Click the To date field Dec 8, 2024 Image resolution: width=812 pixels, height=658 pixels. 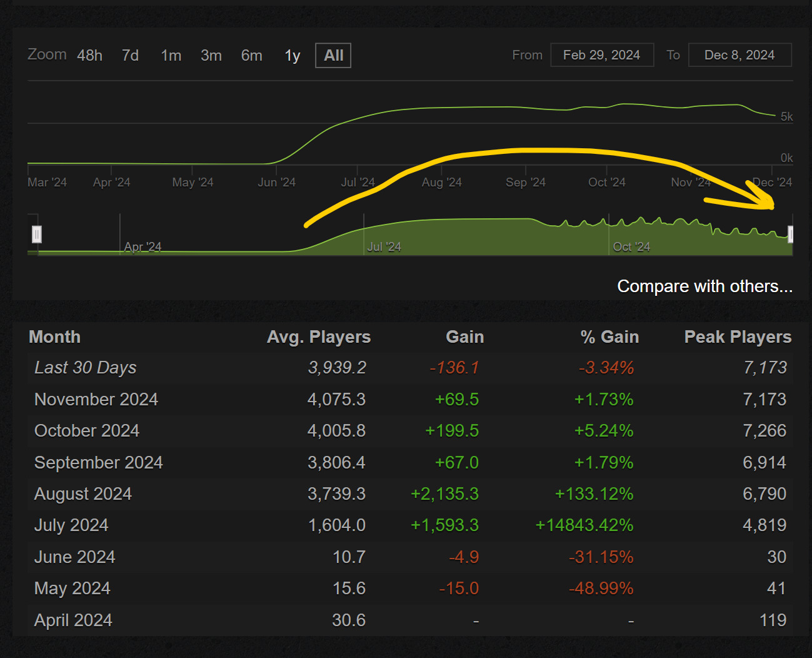(x=739, y=55)
